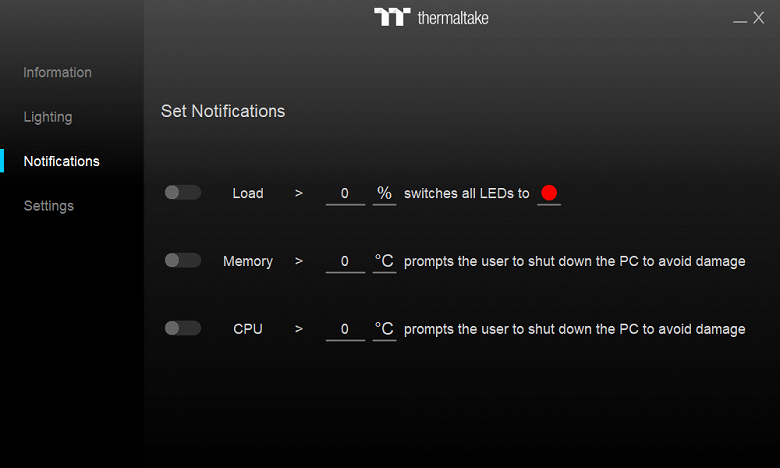Click the Load row label

pos(248,193)
